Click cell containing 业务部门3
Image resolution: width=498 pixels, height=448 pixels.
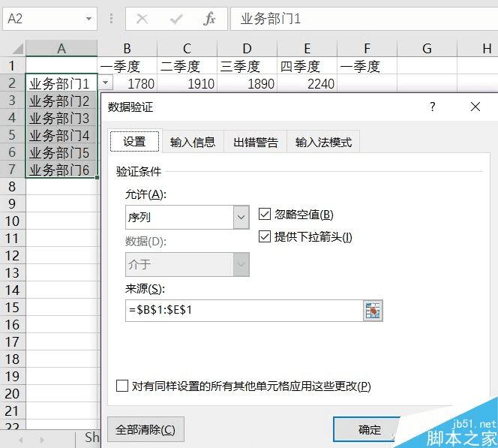61,119
